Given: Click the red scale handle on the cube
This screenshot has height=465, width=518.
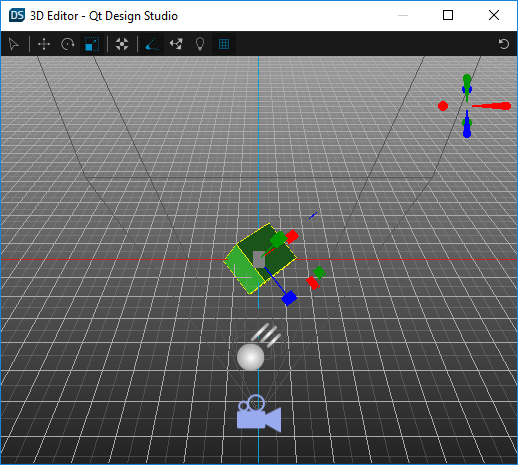Looking at the screenshot, I should (292, 236).
